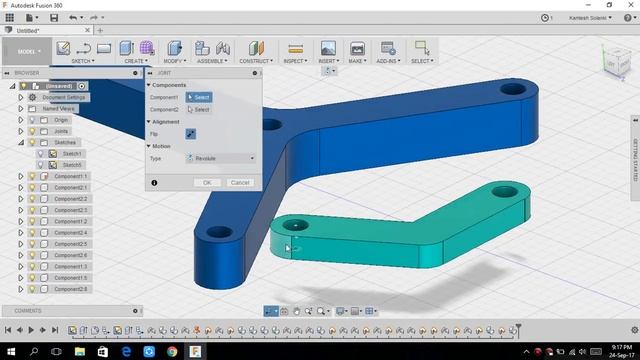Expand the Component1:2 tree node
640x360 pixels.
[x=20, y=221]
